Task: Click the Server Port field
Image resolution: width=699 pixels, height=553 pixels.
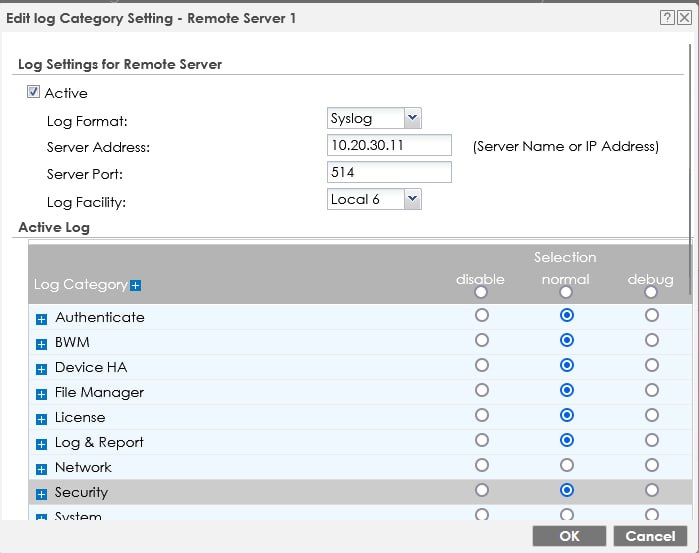Action: tap(390, 172)
